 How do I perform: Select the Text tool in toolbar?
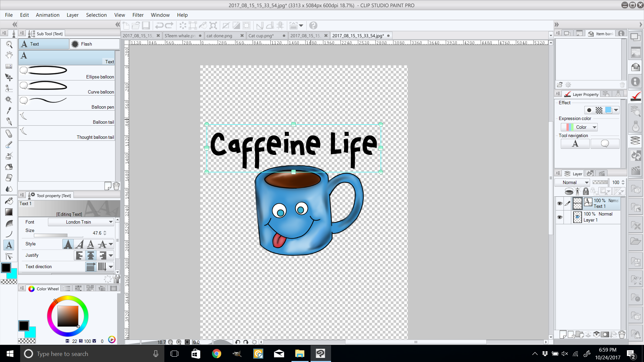click(x=9, y=245)
